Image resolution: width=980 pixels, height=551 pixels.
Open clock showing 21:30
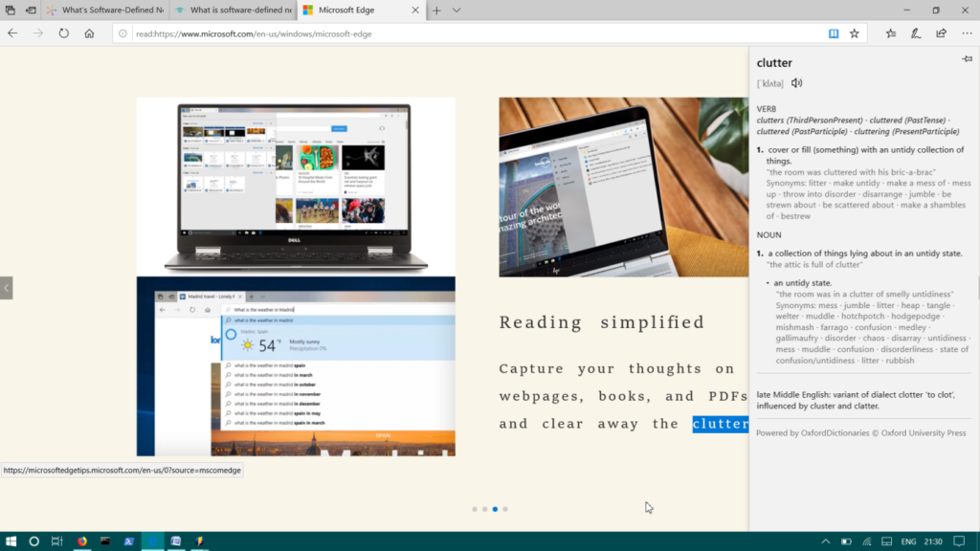pyautogui.click(x=933, y=541)
